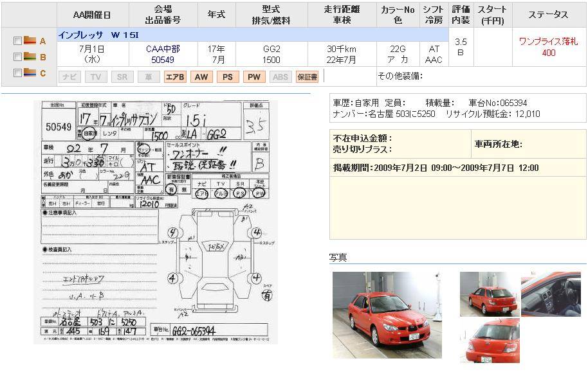Click the ワンプライス落札 400 status text

(x=548, y=47)
